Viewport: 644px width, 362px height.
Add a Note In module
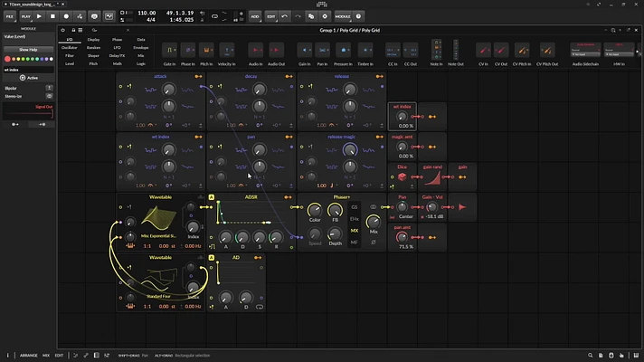click(437, 50)
